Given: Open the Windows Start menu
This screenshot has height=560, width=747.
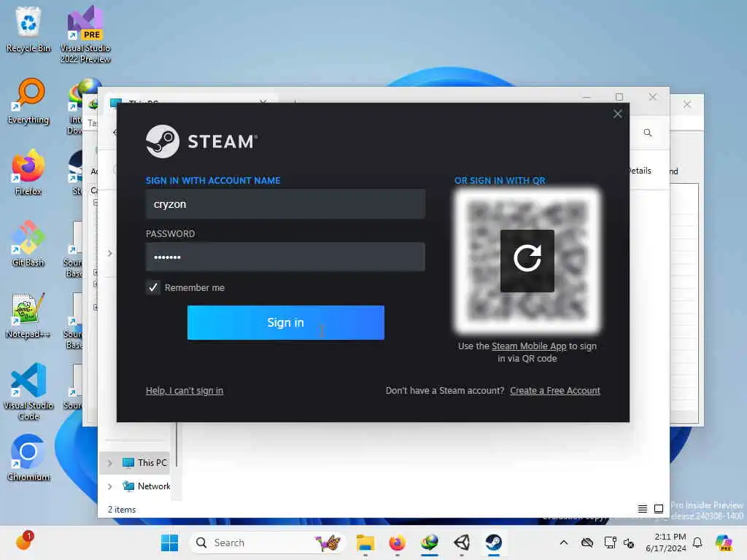Looking at the screenshot, I should click(x=169, y=542).
